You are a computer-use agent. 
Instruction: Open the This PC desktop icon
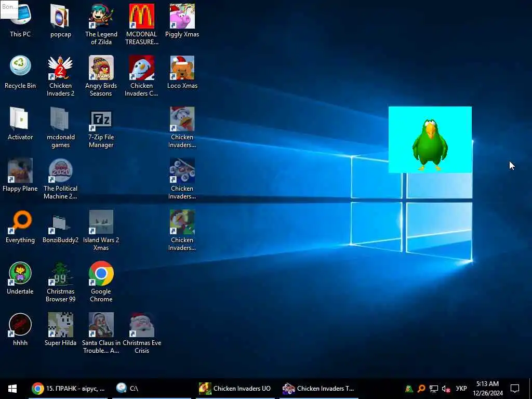pyautogui.click(x=20, y=20)
